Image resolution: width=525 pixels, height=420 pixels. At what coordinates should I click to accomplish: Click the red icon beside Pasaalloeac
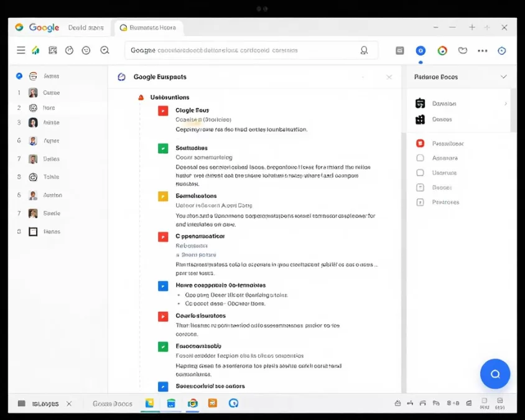420,143
